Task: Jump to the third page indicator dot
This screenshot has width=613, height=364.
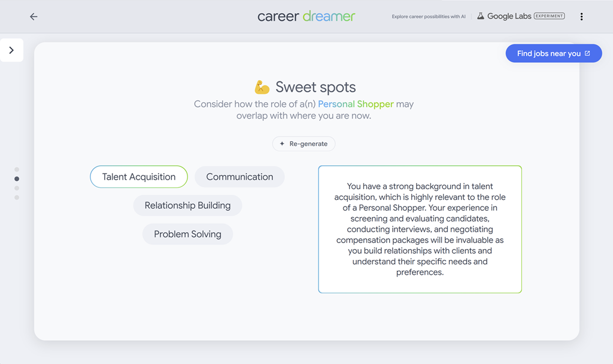Action: 17,188
